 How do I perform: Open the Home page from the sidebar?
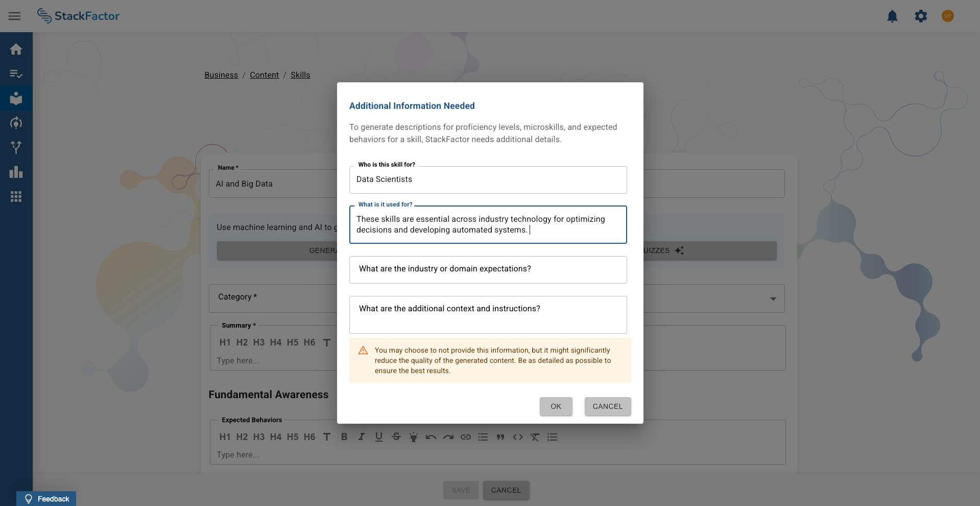16,49
